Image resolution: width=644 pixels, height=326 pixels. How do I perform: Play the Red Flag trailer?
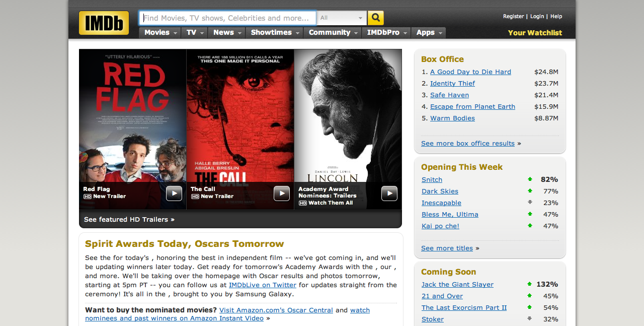pyautogui.click(x=174, y=193)
